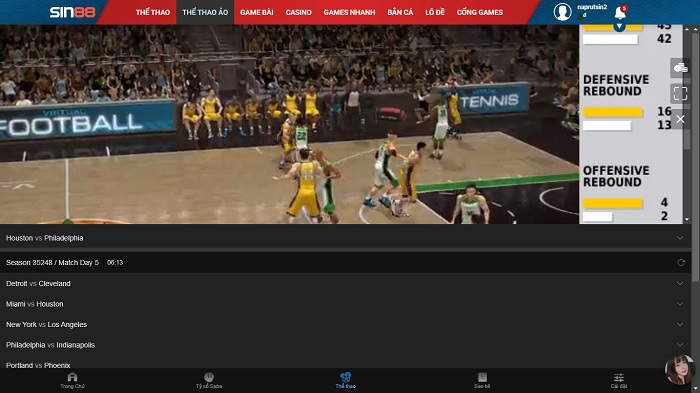Open the LÔ ĐỀ menu

435,13
